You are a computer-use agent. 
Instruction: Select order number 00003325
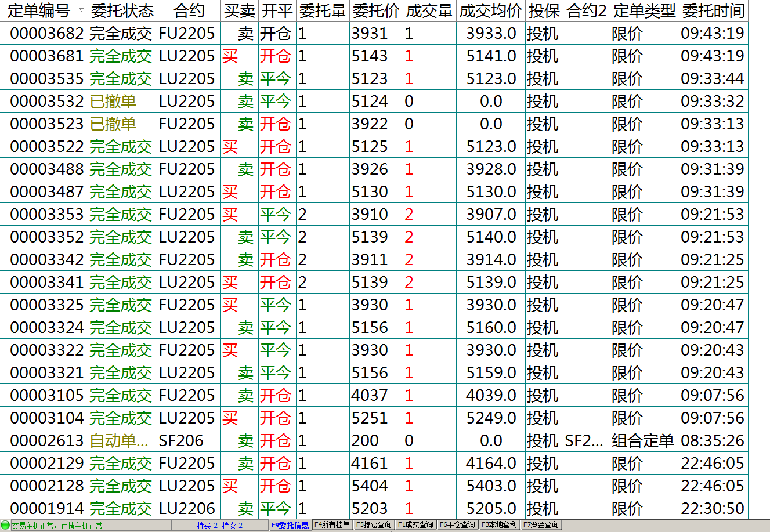click(x=47, y=305)
